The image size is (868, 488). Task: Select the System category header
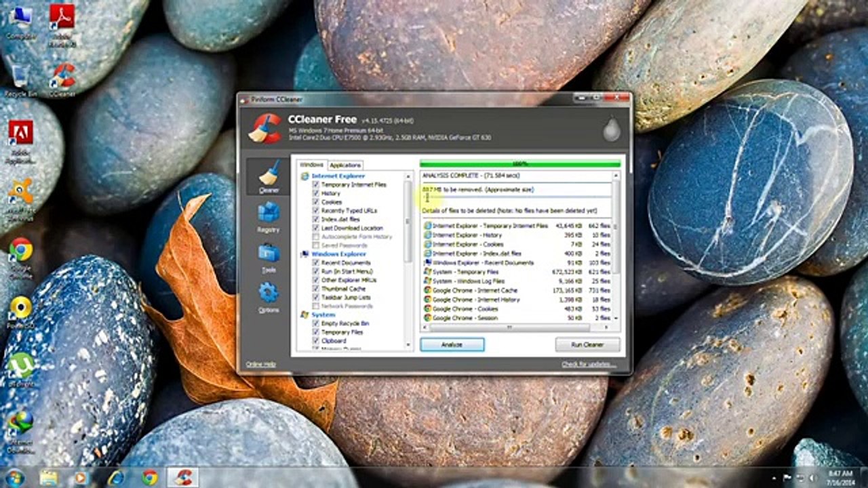pos(323,315)
